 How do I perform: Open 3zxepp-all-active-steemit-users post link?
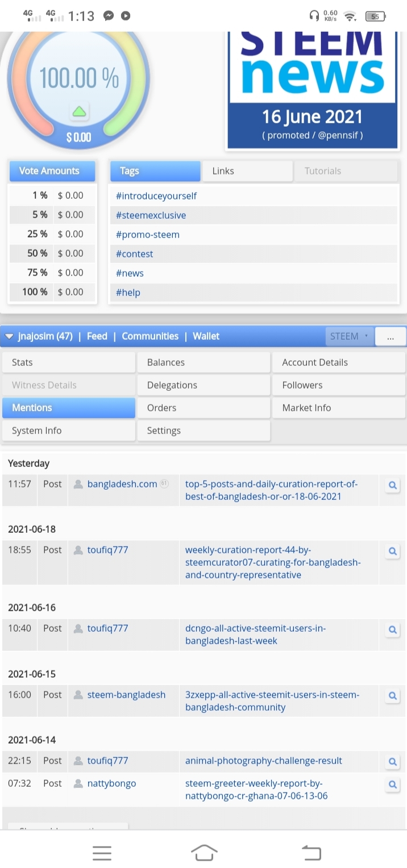[x=272, y=701]
